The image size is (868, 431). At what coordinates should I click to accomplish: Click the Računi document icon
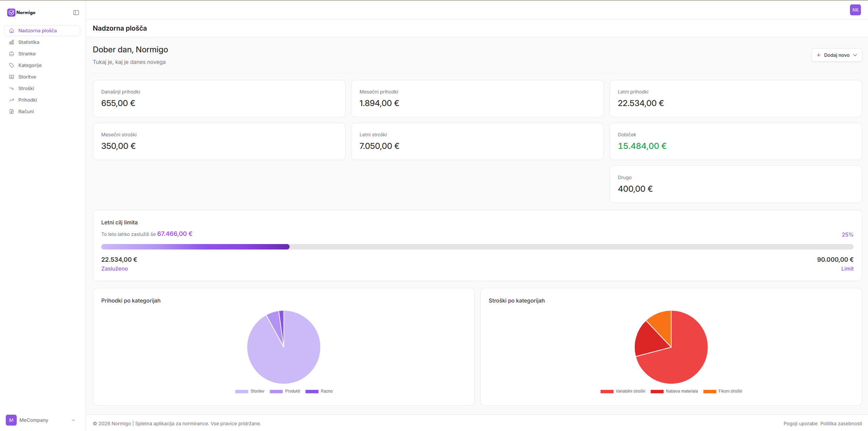(12, 111)
